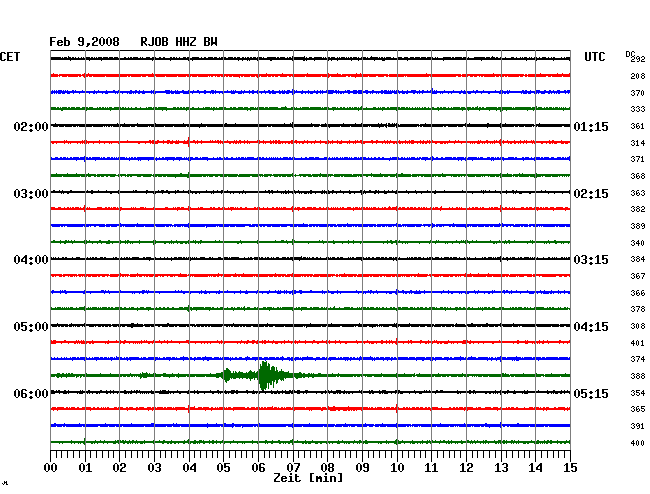Click the DC offset value '366'
This screenshot has height=494, width=650.
[x=638, y=293]
